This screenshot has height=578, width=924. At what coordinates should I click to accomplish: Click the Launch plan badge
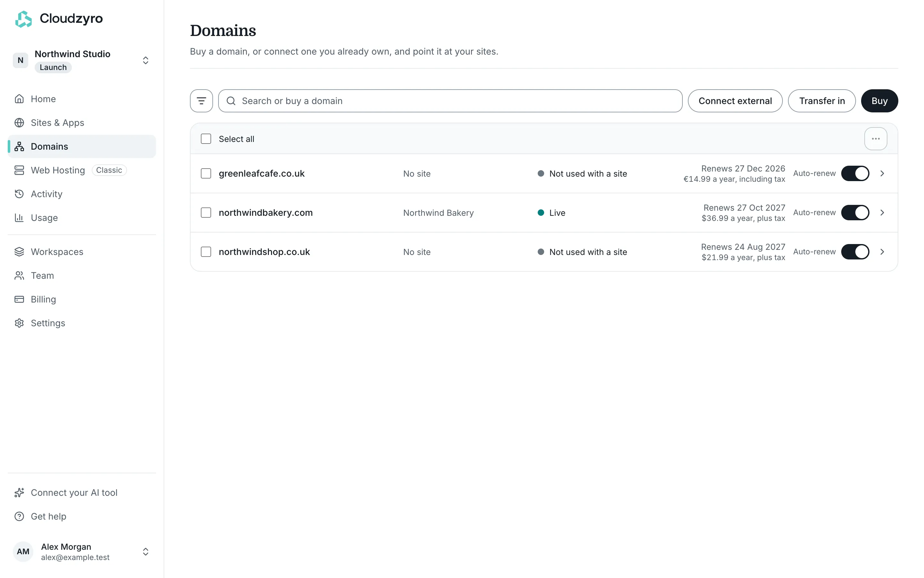53,67
